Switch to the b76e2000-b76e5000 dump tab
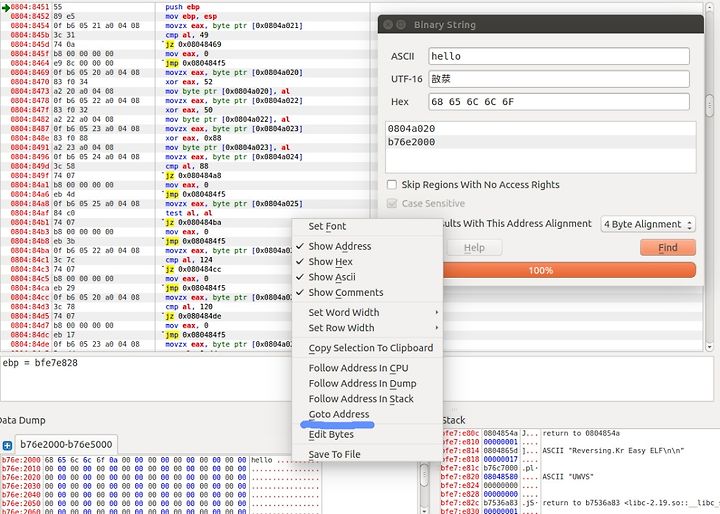 [x=66, y=444]
